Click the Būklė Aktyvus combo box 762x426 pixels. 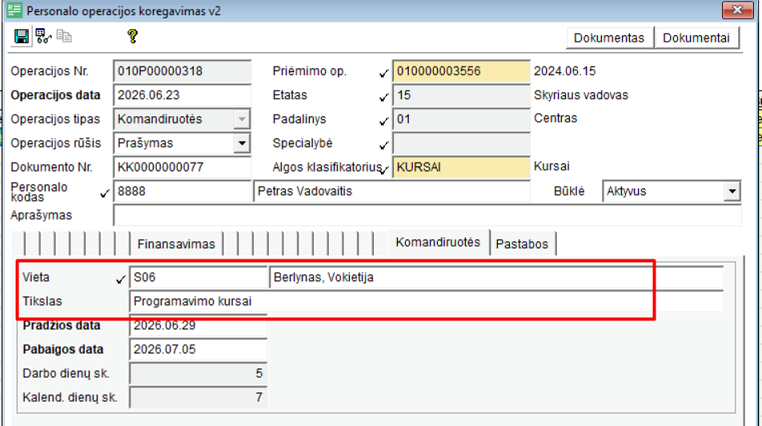pyautogui.click(x=672, y=191)
